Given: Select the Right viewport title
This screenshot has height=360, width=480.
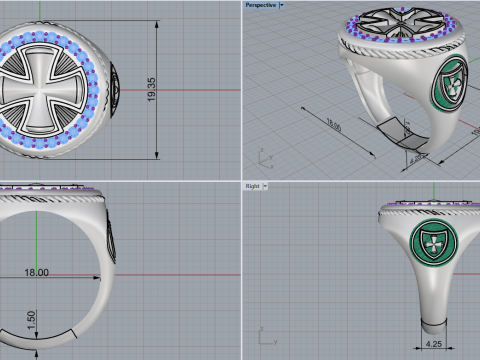Looking at the screenshot, I should pyautogui.click(x=252, y=186).
